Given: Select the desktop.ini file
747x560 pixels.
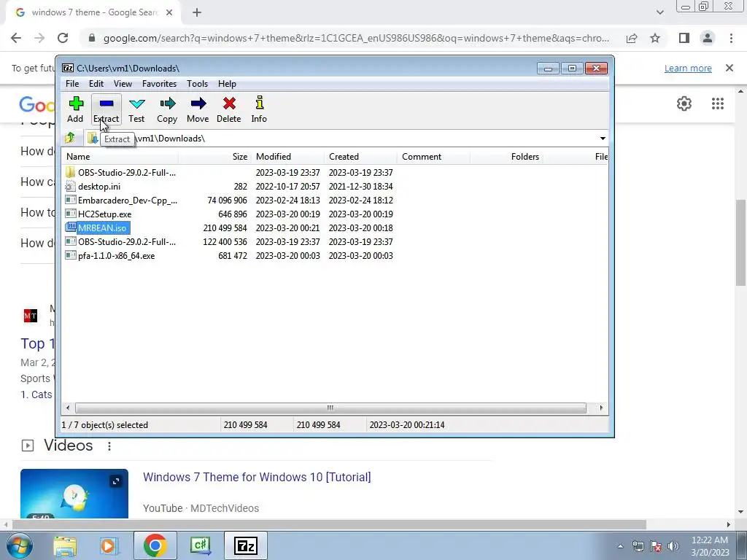Looking at the screenshot, I should [93, 186].
